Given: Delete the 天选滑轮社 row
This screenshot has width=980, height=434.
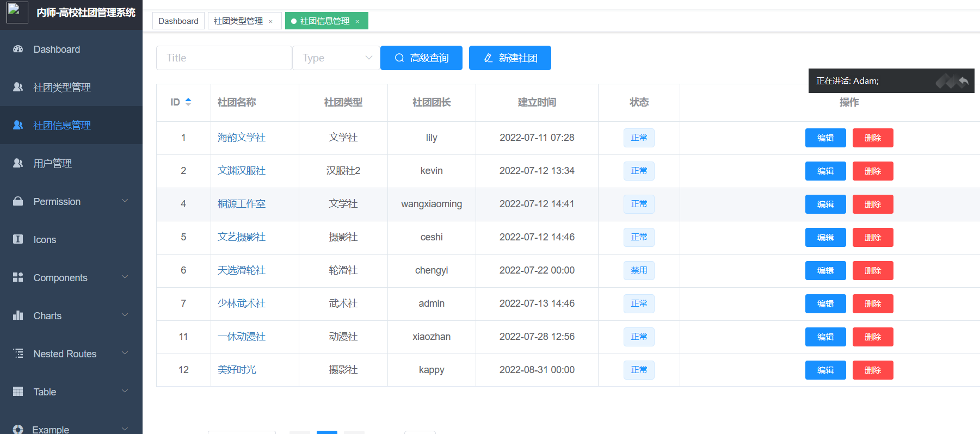Looking at the screenshot, I should [x=872, y=270].
